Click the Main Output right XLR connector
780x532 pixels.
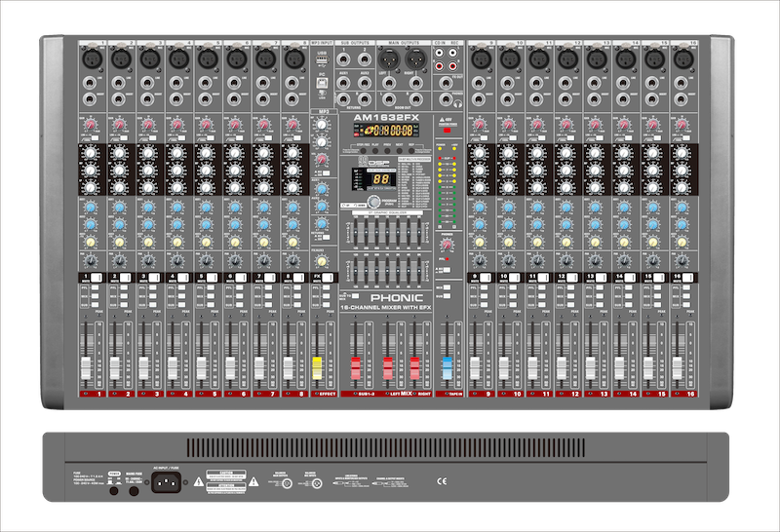[416, 60]
